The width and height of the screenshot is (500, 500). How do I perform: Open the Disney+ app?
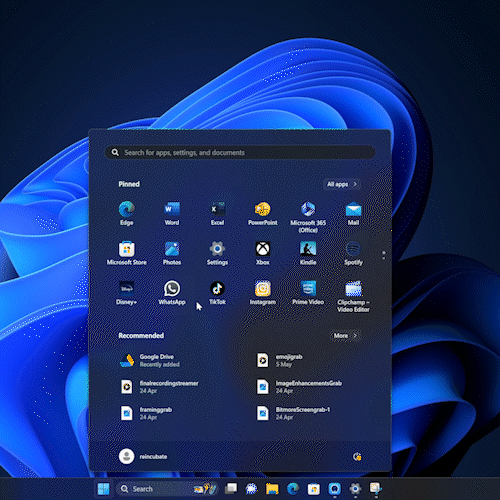(x=127, y=293)
